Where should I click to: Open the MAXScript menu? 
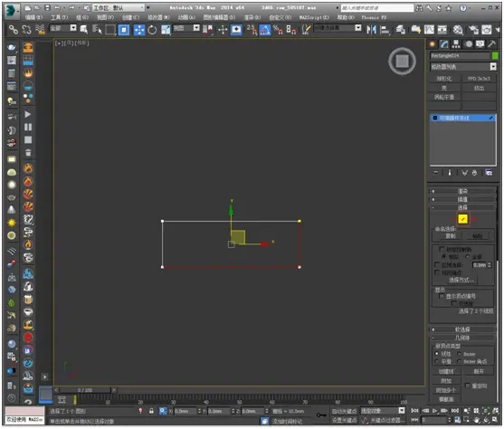[x=314, y=17]
